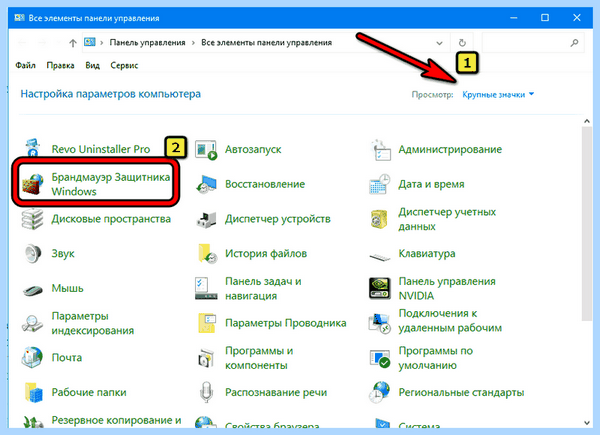Click the Диспетчер устройств icon

click(x=206, y=219)
